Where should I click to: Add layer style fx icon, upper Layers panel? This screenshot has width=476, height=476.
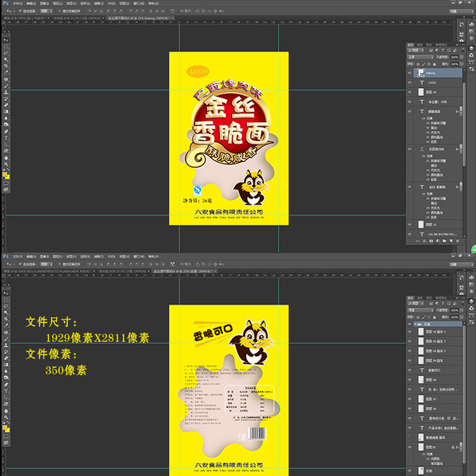coord(424,241)
